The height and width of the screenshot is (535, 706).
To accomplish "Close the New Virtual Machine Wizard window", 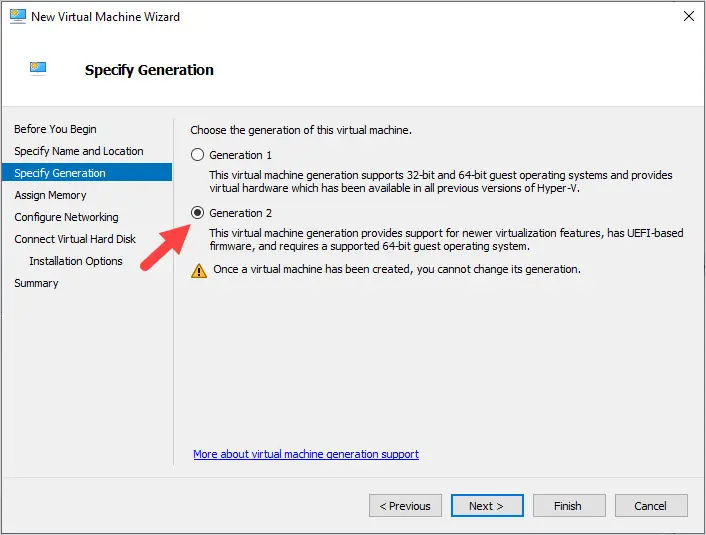I will [x=688, y=16].
